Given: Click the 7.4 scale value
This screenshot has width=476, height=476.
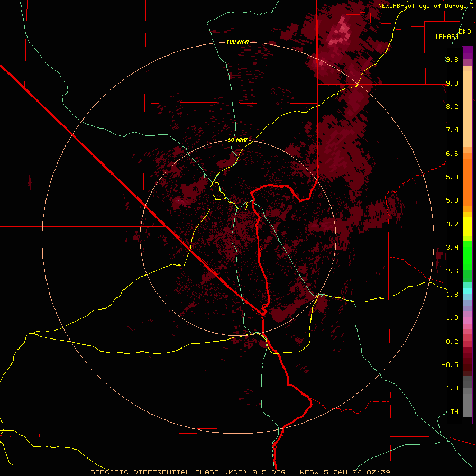Looking at the screenshot, I should tap(452, 130).
